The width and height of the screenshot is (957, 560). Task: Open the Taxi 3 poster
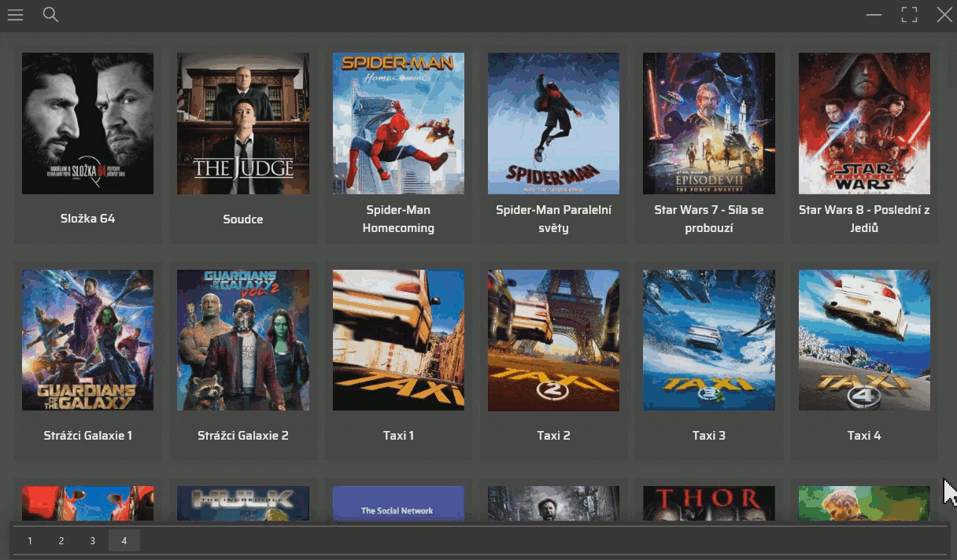[709, 341]
